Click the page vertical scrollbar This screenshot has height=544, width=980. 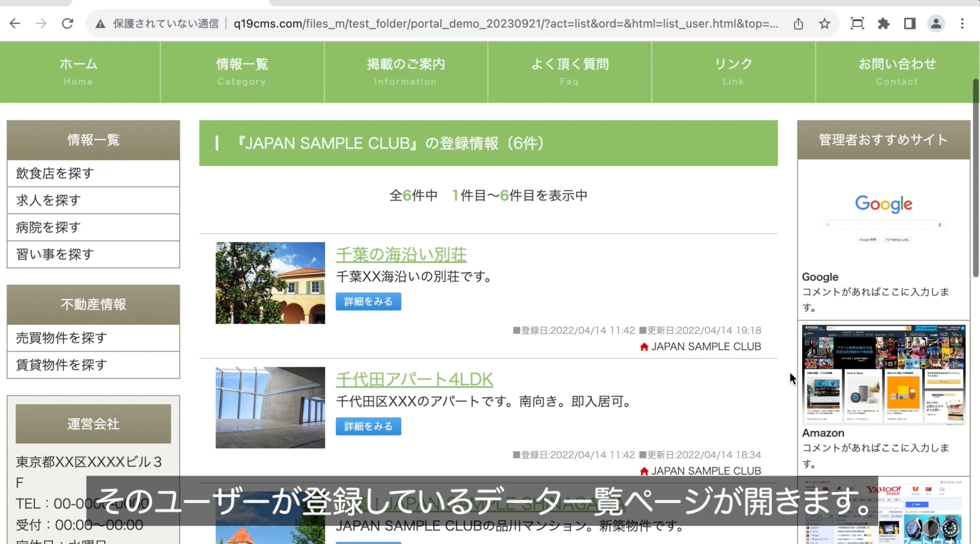pos(976,178)
